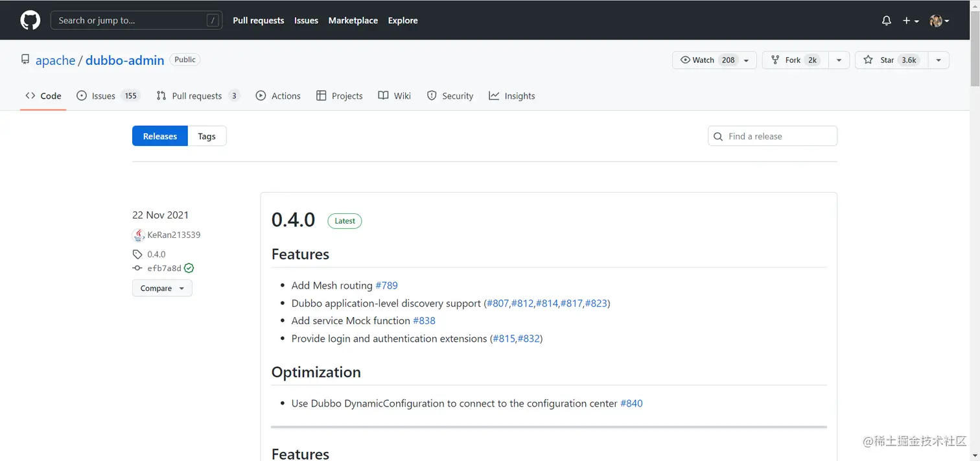Click the commit icon beside efb7a8d
This screenshot has width=980, height=461.
click(x=137, y=268)
